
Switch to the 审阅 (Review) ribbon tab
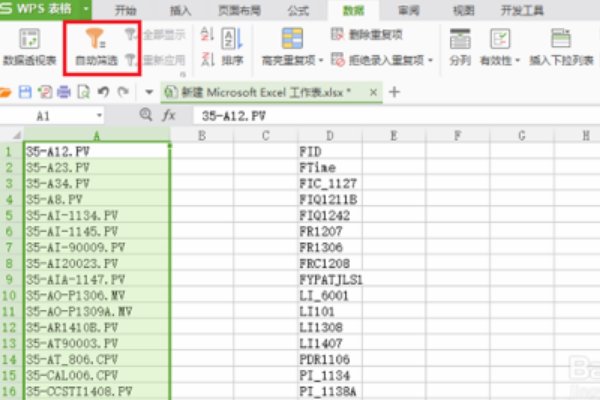pos(409,10)
